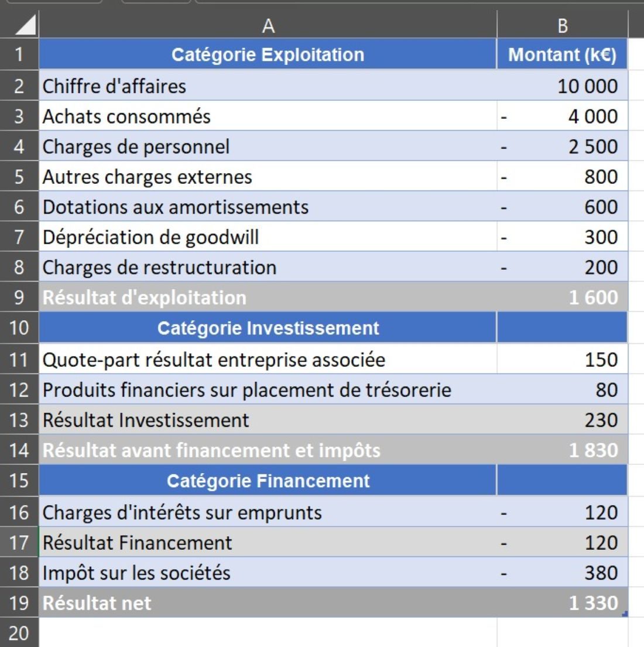Select row 1 header
Screen dimensions: 644x647
pyautogui.click(x=19, y=54)
